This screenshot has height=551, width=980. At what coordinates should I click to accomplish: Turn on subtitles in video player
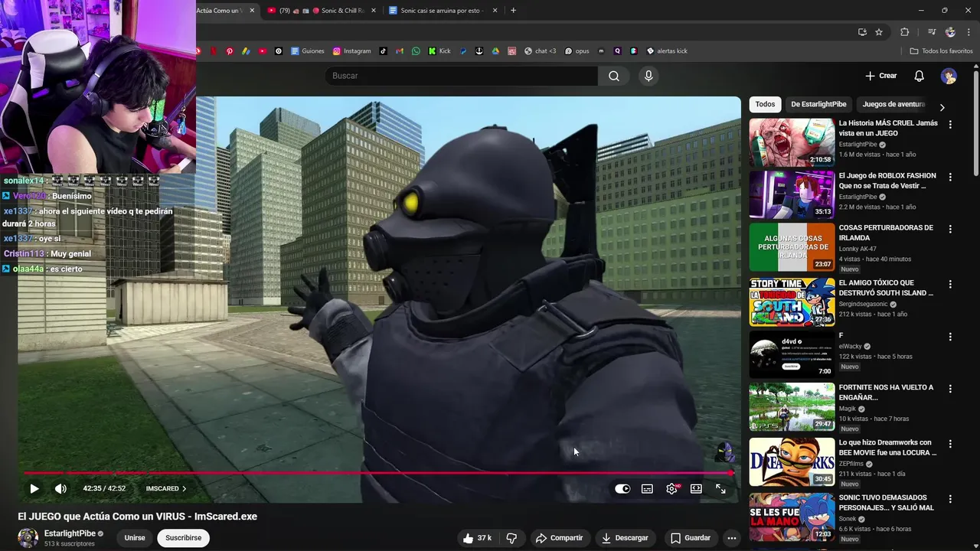(x=647, y=489)
